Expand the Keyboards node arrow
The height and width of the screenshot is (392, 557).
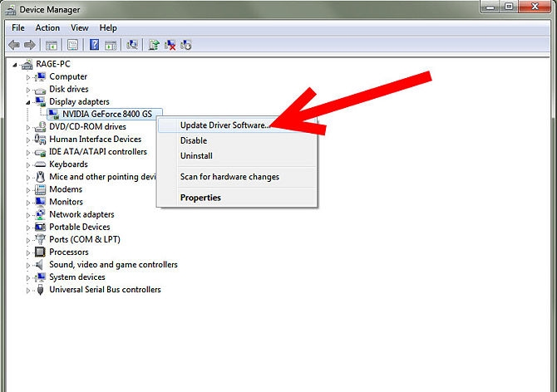tap(28, 165)
